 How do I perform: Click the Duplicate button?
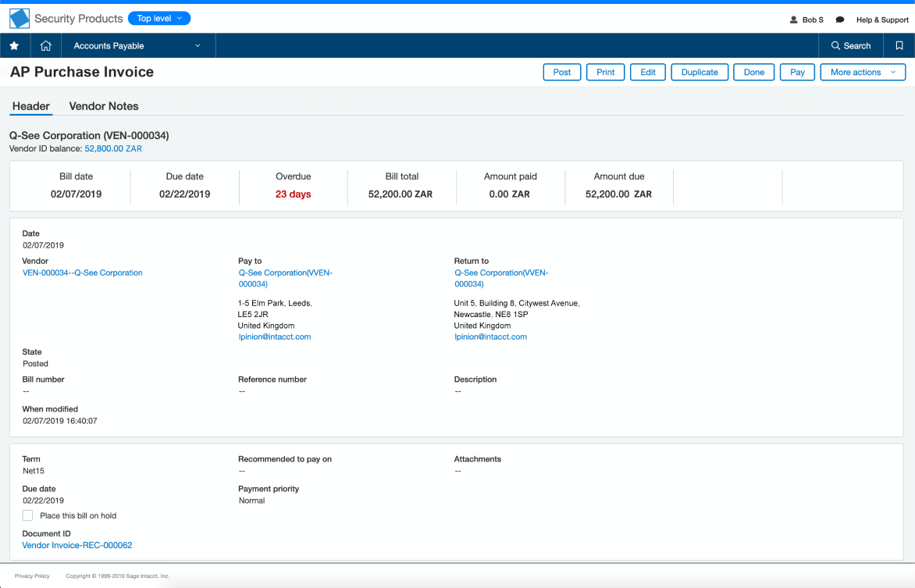pyautogui.click(x=700, y=72)
